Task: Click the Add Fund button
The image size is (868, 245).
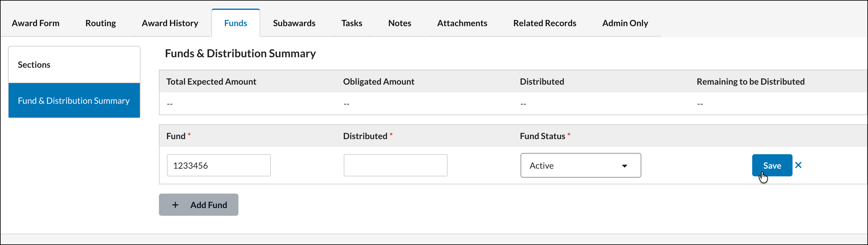Action: pos(198,205)
